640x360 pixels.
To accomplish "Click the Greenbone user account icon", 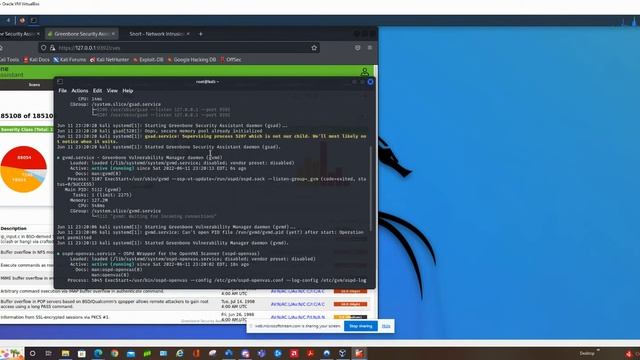I will pyautogui.click(x=364, y=72).
